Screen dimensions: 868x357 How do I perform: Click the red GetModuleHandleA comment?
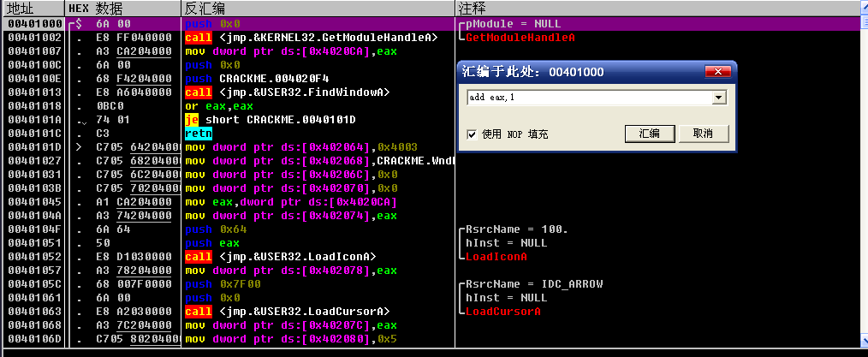tap(520, 38)
